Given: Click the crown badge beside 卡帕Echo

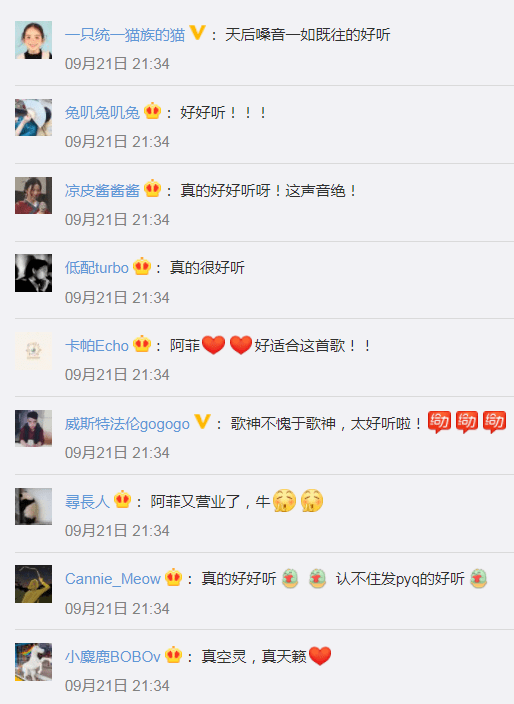Looking at the screenshot, I should [x=142, y=344].
